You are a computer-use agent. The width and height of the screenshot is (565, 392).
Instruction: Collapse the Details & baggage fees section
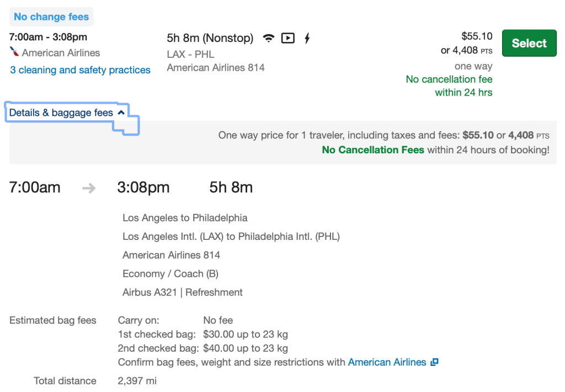(61, 113)
